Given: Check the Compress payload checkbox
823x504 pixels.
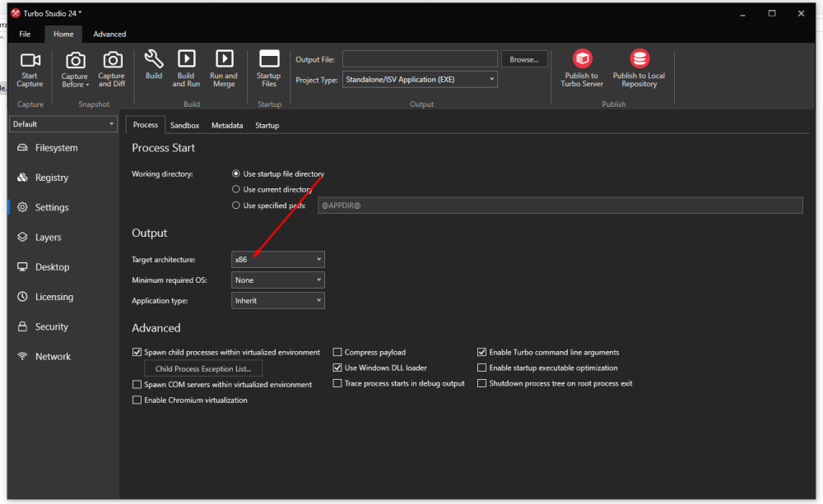Looking at the screenshot, I should (337, 353).
